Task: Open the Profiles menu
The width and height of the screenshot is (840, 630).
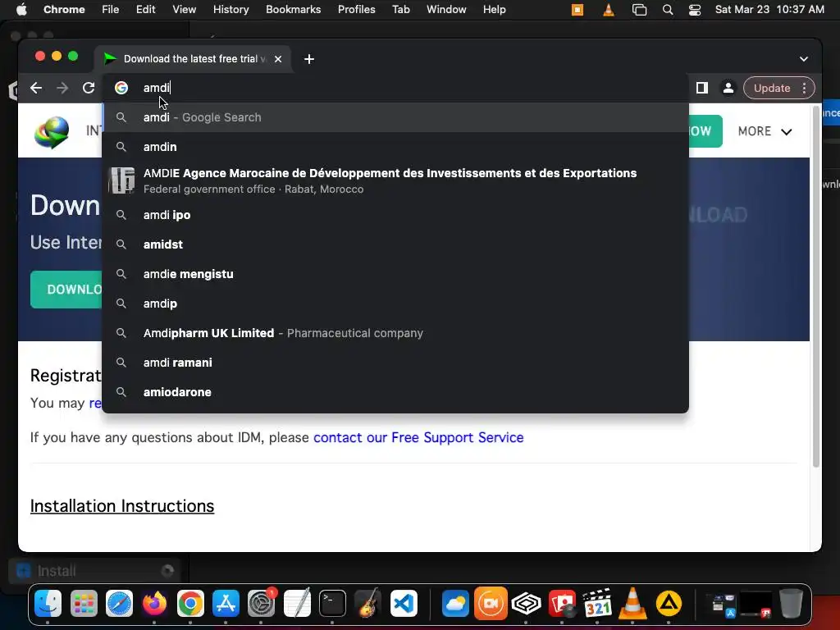Action: click(x=356, y=10)
